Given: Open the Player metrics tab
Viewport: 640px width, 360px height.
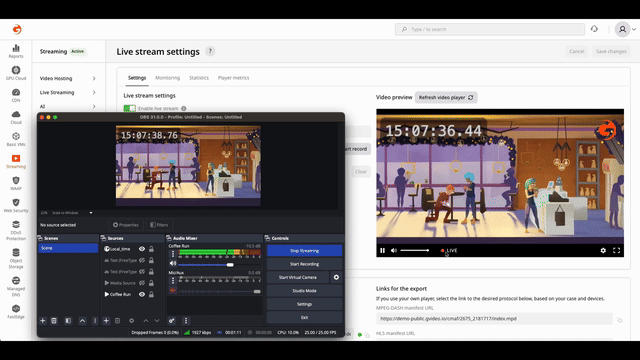Looking at the screenshot, I should (233, 78).
